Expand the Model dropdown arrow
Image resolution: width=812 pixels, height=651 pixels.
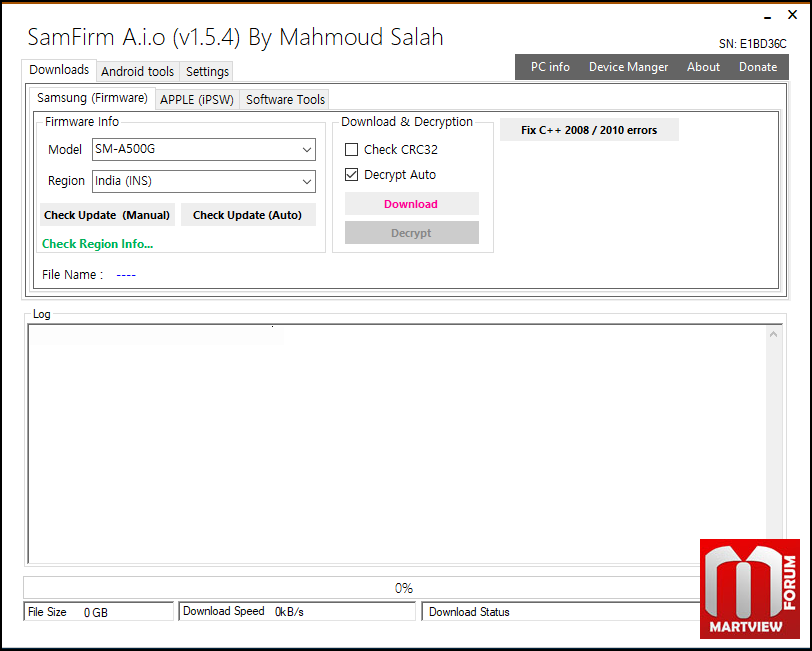pos(307,150)
